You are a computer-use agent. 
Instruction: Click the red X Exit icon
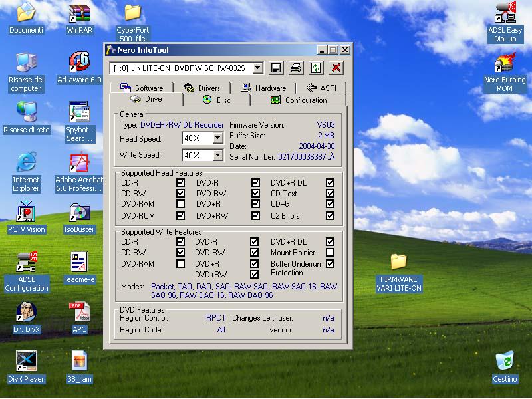[336, 68]
